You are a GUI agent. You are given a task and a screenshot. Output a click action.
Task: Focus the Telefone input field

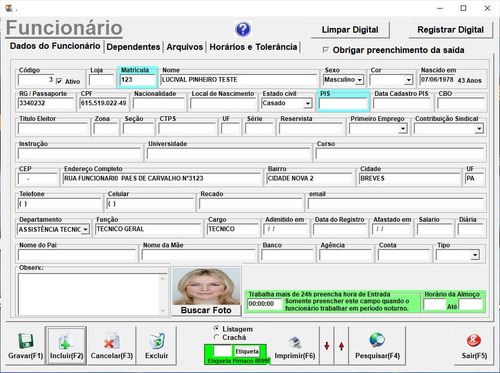(60, 204)
